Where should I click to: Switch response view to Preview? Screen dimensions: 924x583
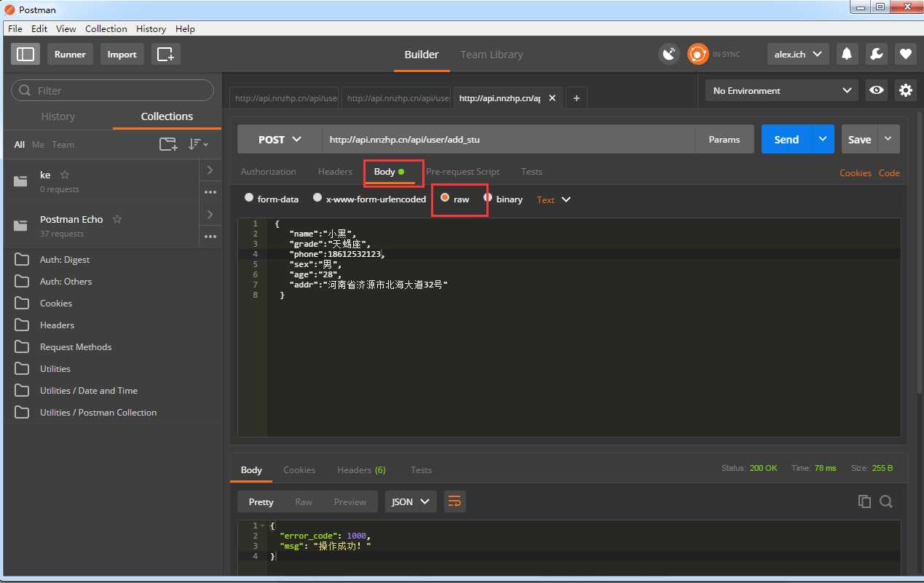pos(350,501)
